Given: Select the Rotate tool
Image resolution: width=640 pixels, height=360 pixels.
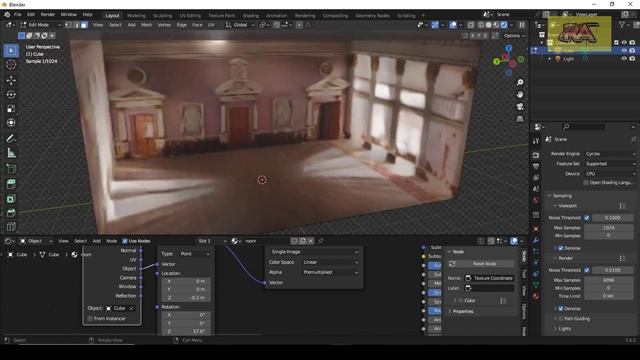Looking at the screenshot, I should 11,94.
